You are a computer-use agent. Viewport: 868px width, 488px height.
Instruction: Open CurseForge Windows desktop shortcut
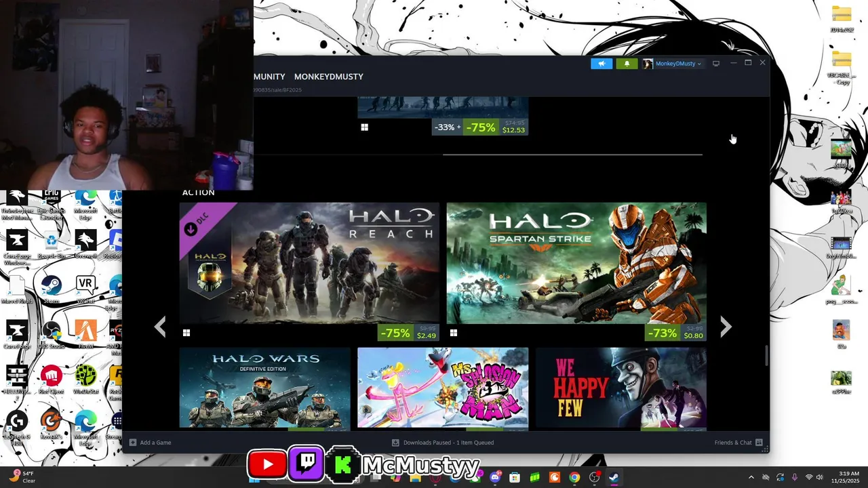coord(17,249)
